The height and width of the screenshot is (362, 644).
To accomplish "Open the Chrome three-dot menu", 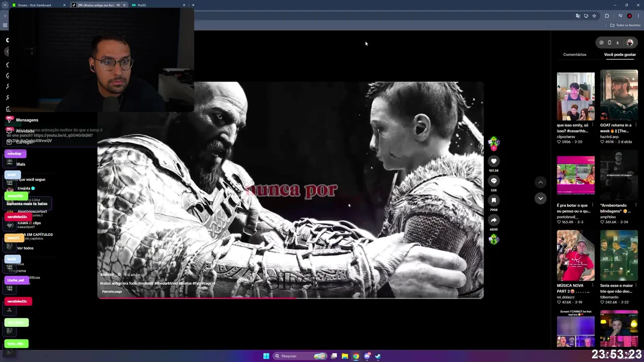I will 638,16.
